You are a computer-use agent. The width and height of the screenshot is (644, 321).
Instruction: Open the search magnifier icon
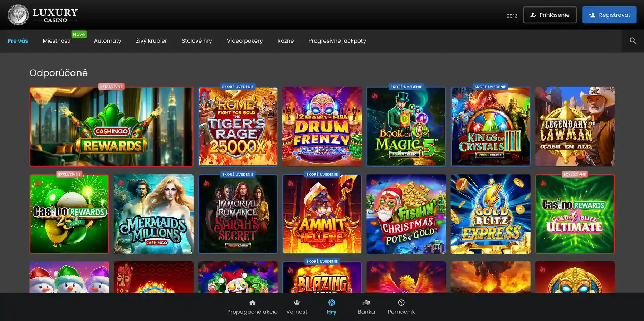coord(633,41)
